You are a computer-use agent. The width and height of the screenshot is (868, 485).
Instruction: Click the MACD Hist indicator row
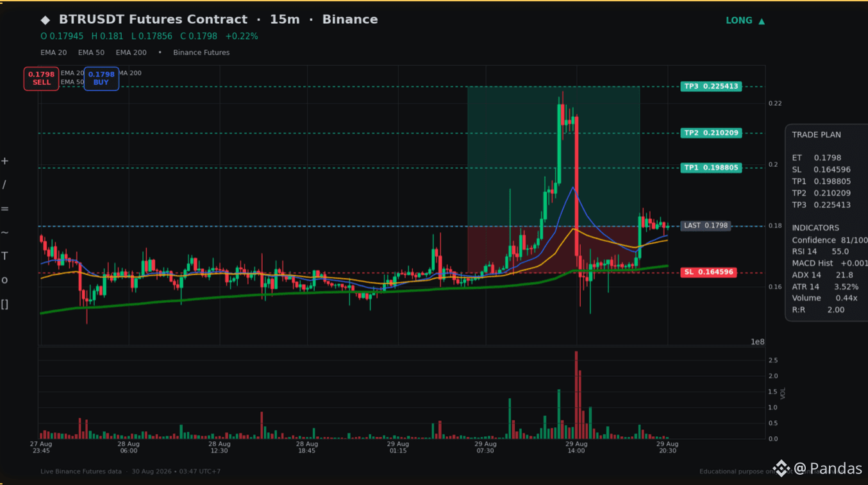coord(830,263)
